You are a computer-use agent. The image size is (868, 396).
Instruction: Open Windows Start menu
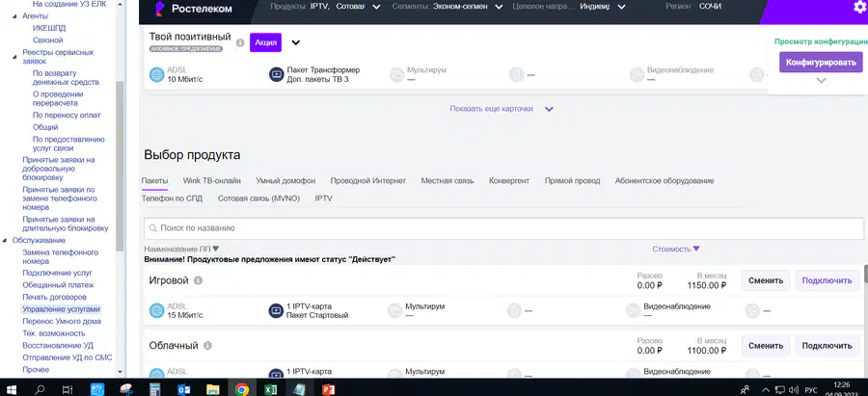point(11,389)
